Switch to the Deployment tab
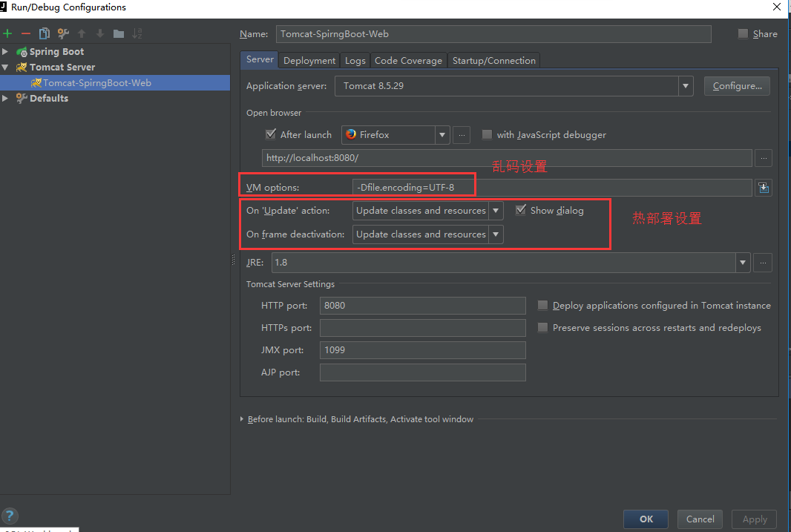Screen dimensions: 791x532 [309, 61]
